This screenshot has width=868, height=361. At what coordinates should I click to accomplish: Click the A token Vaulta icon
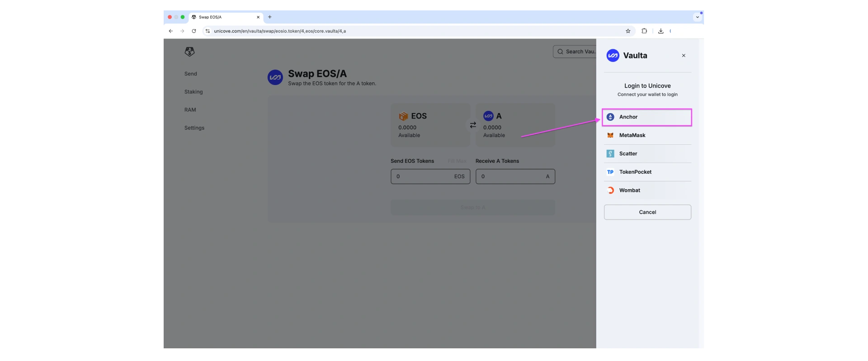(488, 116)
